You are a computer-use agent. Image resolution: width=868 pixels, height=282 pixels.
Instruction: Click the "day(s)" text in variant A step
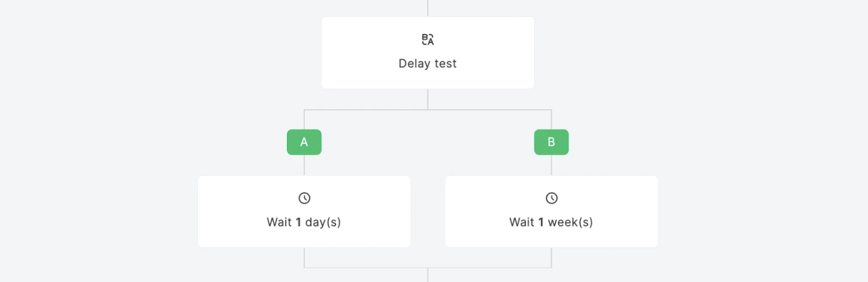click(323, 222)
